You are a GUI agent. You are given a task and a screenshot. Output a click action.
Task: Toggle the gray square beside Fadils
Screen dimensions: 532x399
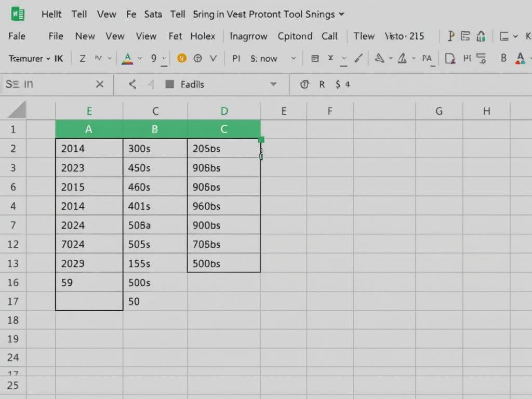(169, 84)
